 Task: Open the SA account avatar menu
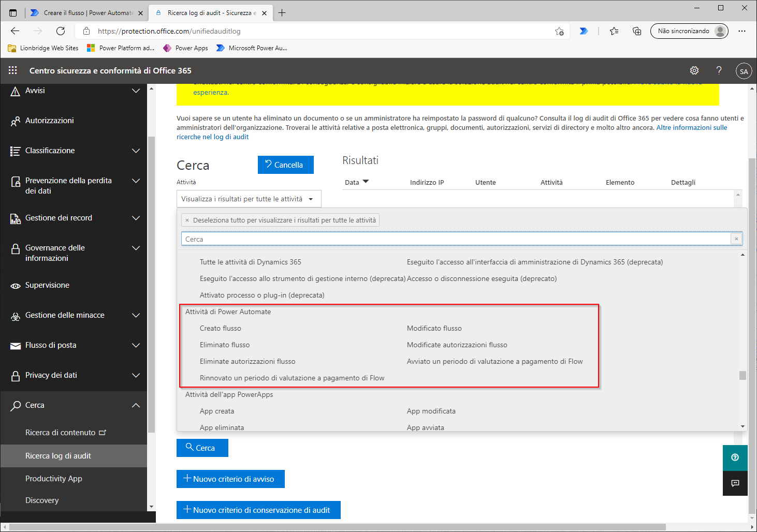744,71
